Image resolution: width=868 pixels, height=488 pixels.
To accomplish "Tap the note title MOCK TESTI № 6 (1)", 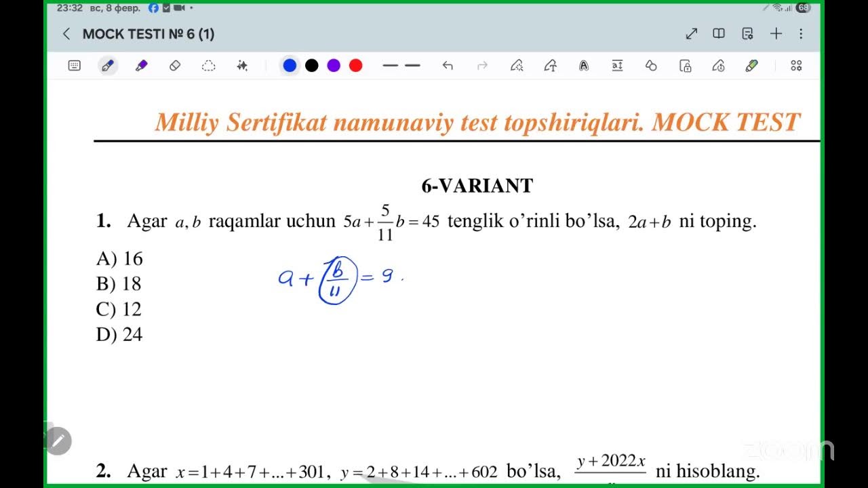I will coord(149,34).
